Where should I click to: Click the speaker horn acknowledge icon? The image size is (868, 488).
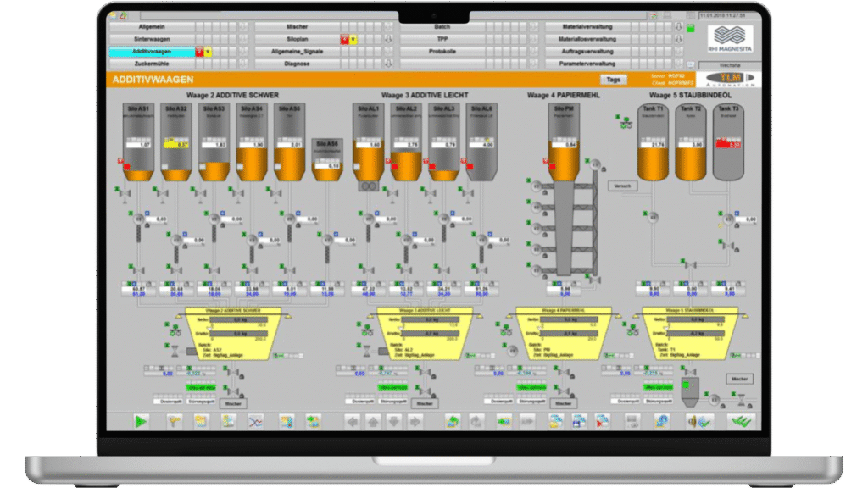698,422
